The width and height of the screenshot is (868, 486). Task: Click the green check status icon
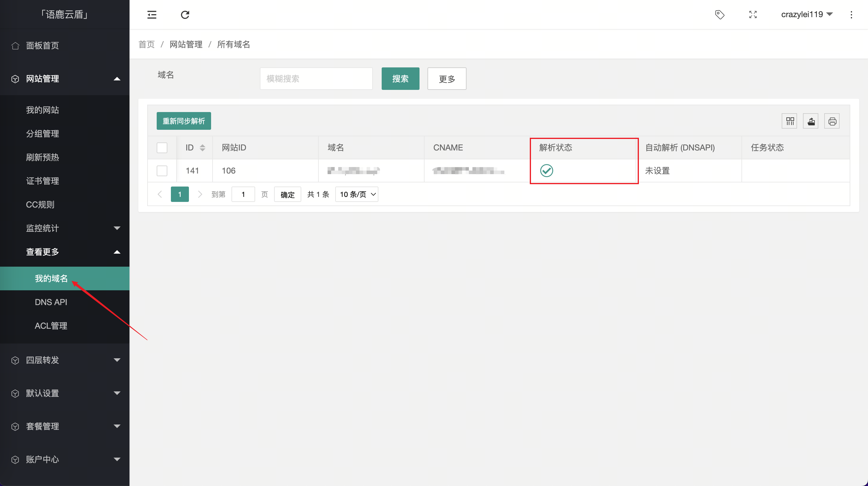547,171
